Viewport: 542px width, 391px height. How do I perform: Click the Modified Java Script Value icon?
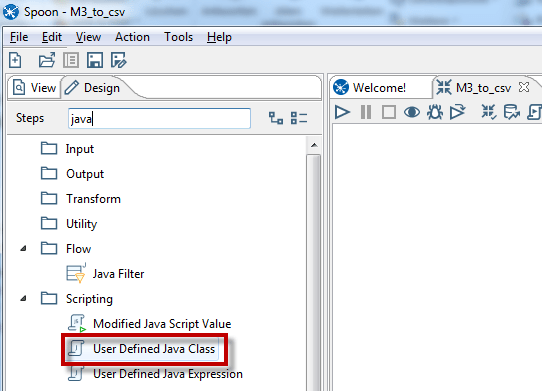(76, 324)
